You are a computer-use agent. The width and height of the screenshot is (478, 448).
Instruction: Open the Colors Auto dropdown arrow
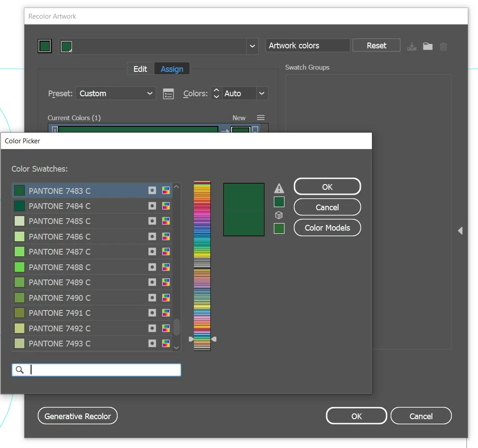pyautogui.click(x=262, y=93)
